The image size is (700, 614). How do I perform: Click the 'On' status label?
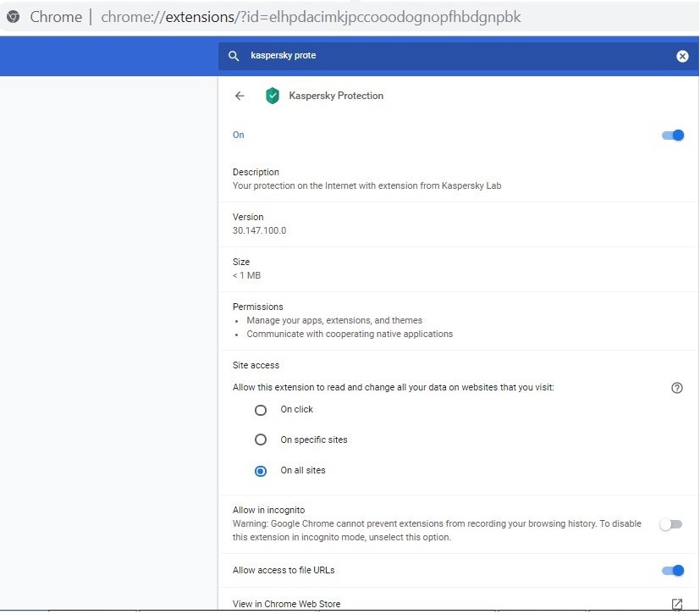239,135
